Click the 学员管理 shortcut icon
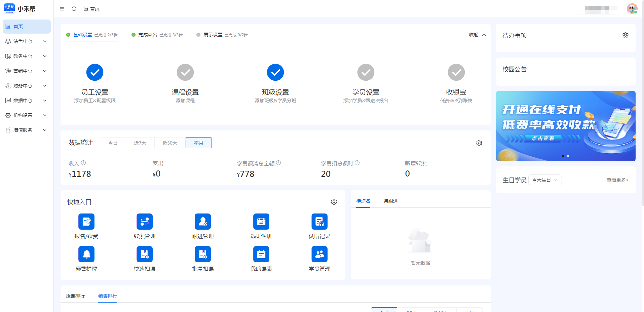The height and width of the screenshot is (312, 644). pyautogui.click(x=319, y=255)
